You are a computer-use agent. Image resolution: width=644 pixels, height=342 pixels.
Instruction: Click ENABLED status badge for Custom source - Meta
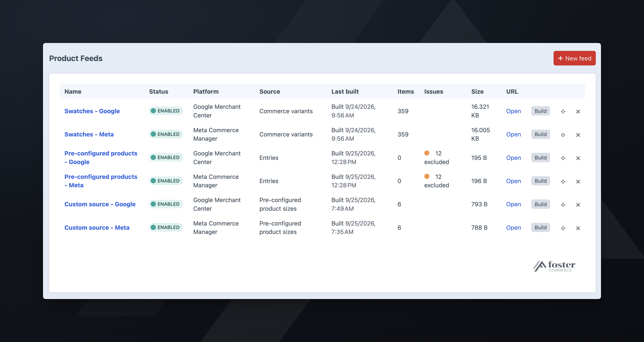[x=166, y=227]
